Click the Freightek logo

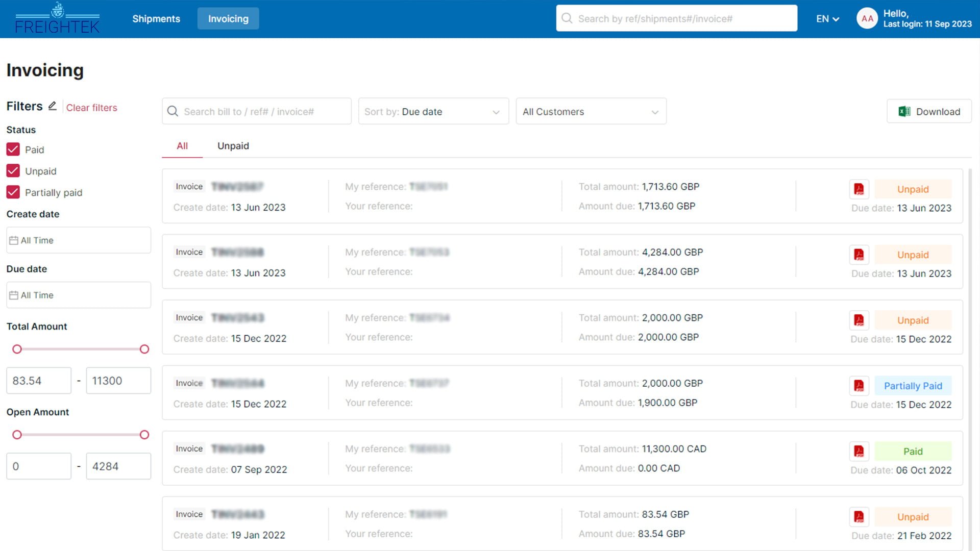point(57,19)
